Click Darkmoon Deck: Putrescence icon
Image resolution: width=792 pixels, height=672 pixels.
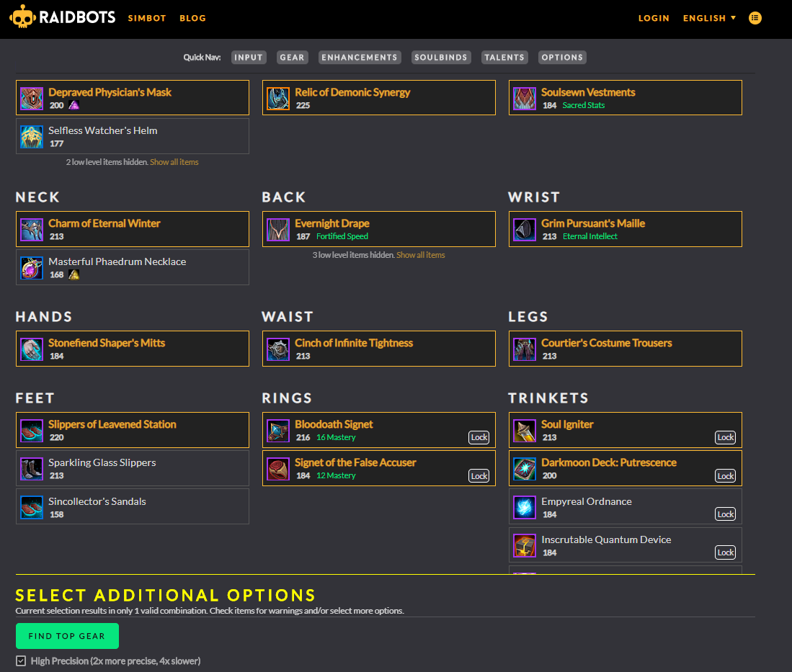click(525, 469)
